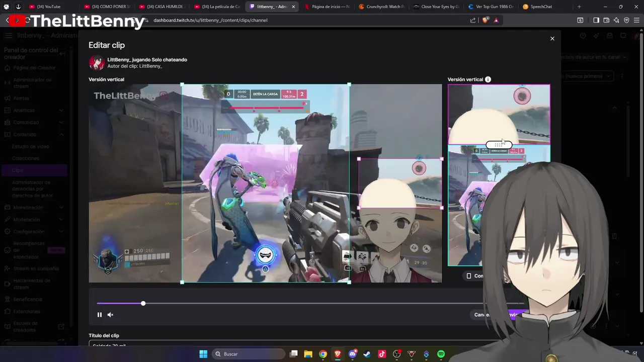Click the Buscar taskbar search box

pos(249,354)
